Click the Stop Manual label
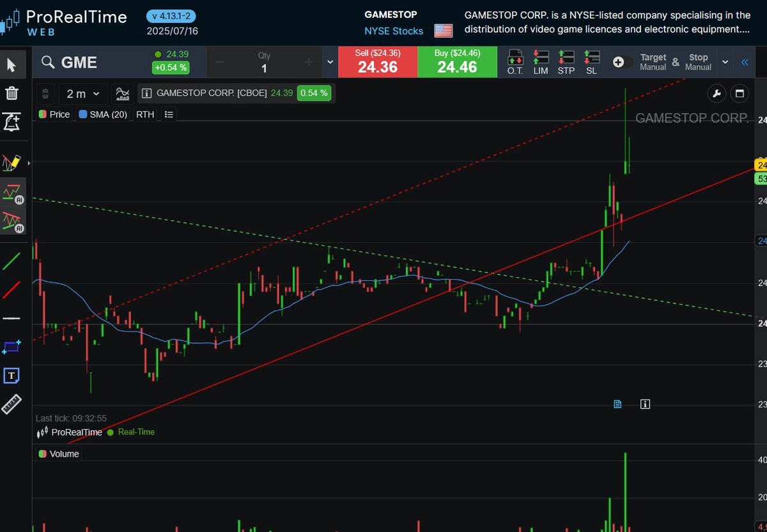Viewport: 767px width, 532px height. [x=698, y=62]
